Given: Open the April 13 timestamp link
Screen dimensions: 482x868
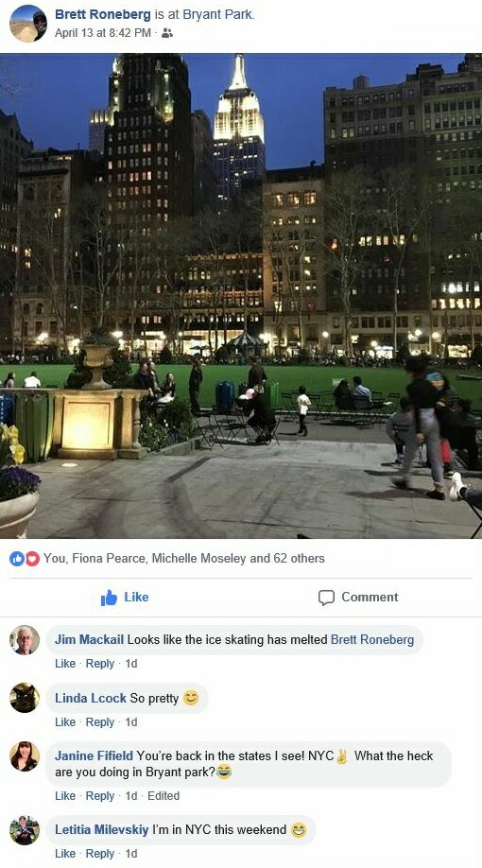Looking at the screenshot, I should (x=102, y=33).
